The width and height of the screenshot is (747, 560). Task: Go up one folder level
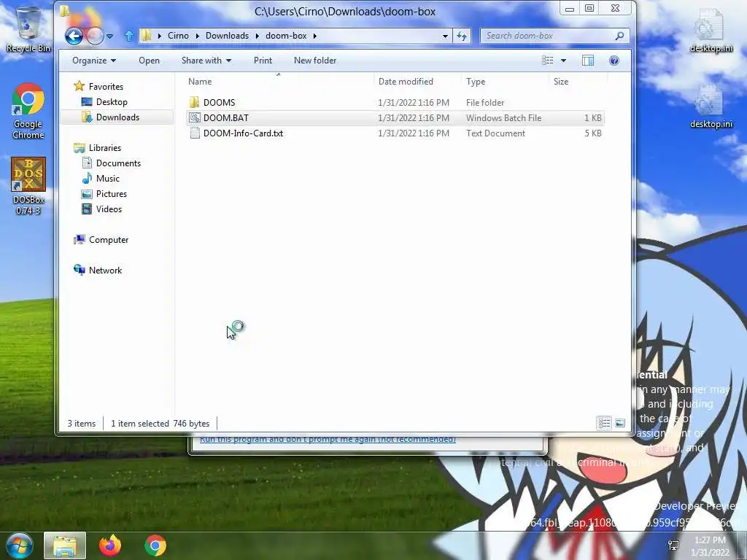128,36
